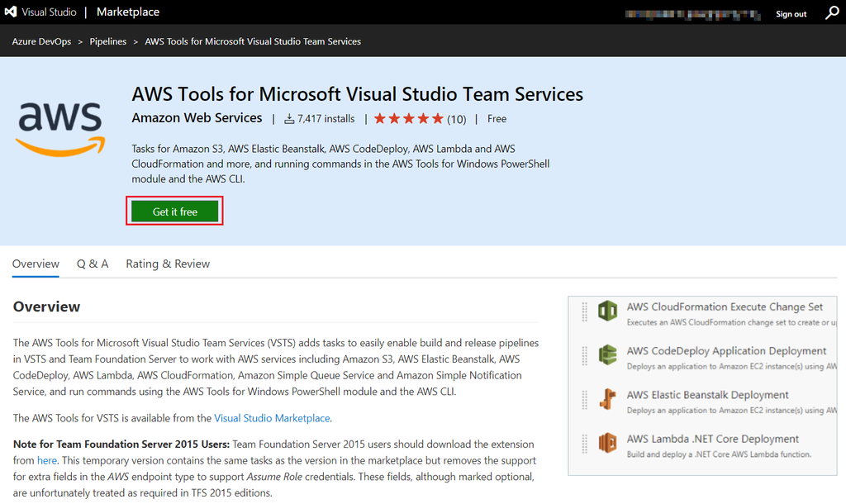Click the AWS CloudFormation Execute Change Set icon
846x504 pixels.
pyautogui.click(x=607, y=311)
